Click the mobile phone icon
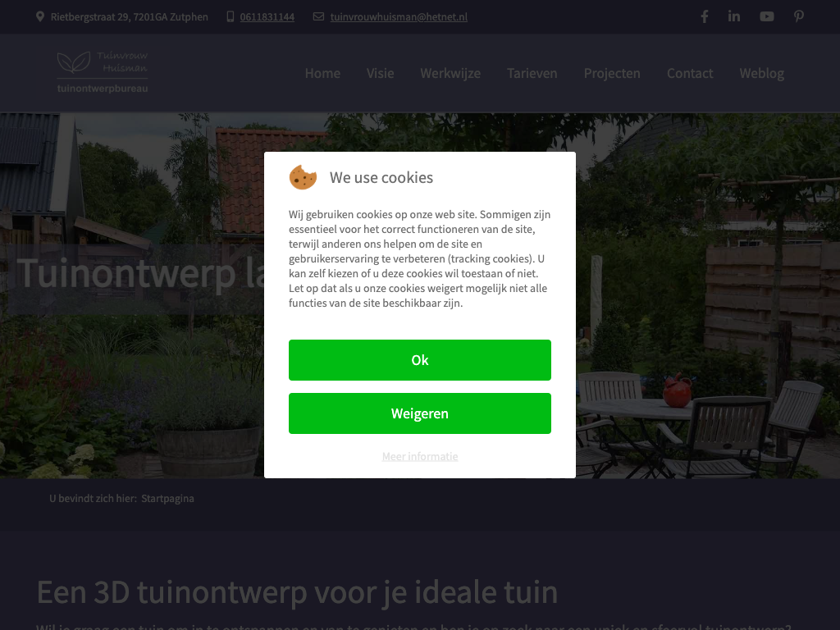840x630 pixels. (231, 16)
